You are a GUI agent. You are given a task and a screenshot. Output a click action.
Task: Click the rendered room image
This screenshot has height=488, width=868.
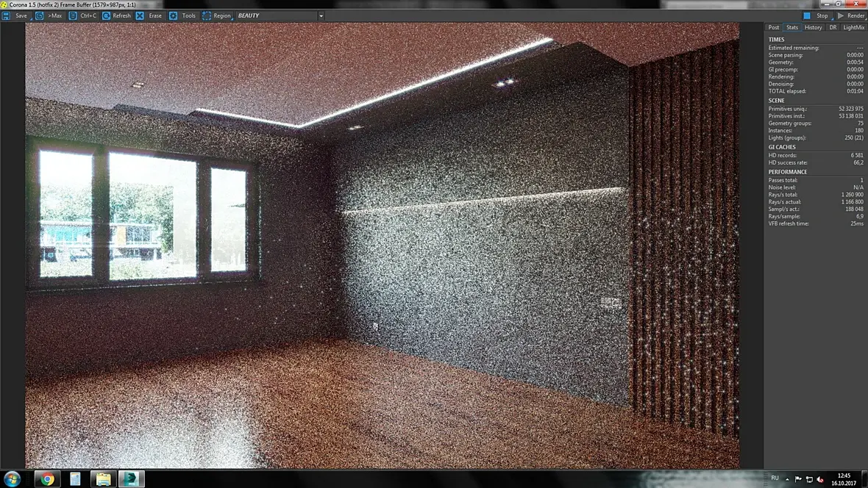coord(382,245)
